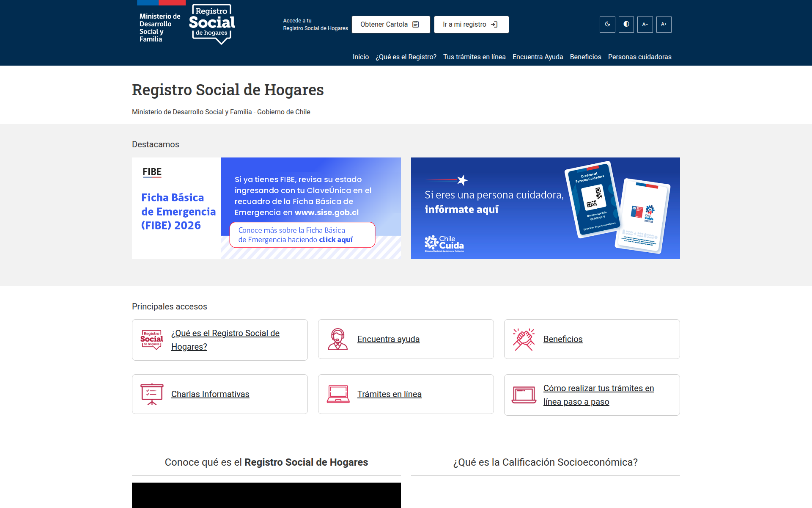
Task: Open the Chile Cuida persona cuidadora banner
Action: point(546,208)
